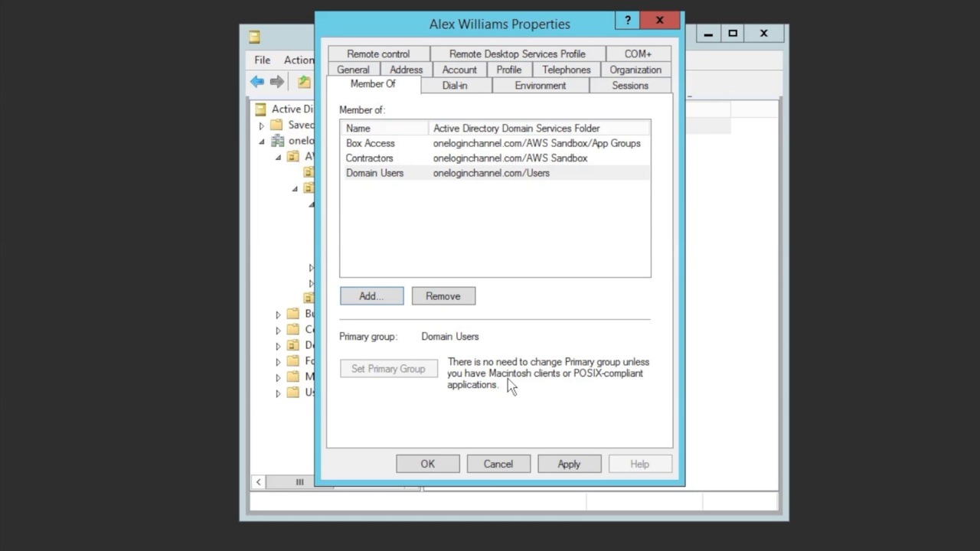The height and width of the screenshot is (551, 980).
Task: Select the Saved Queries folder icon
Action: (276, 125)
